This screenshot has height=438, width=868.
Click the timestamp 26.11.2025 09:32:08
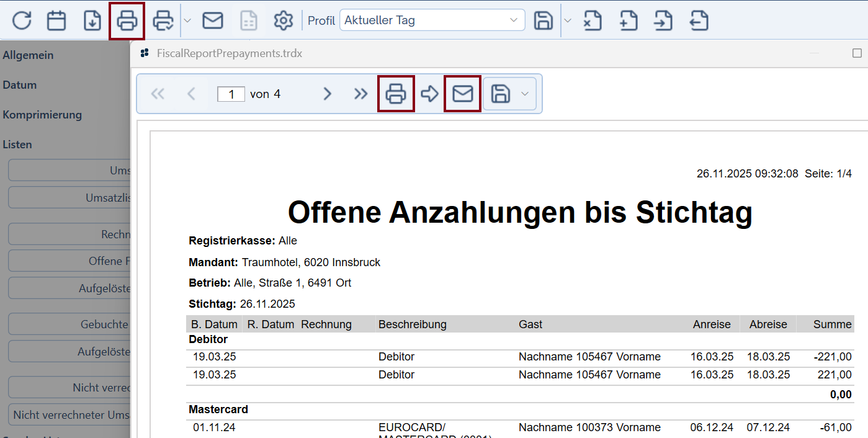[747, 174]
